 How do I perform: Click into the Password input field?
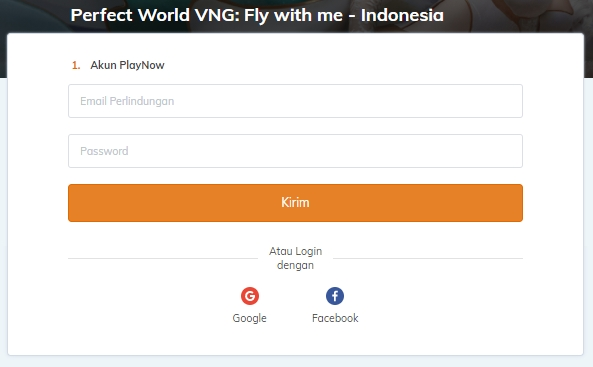click(x=295, y=151)
